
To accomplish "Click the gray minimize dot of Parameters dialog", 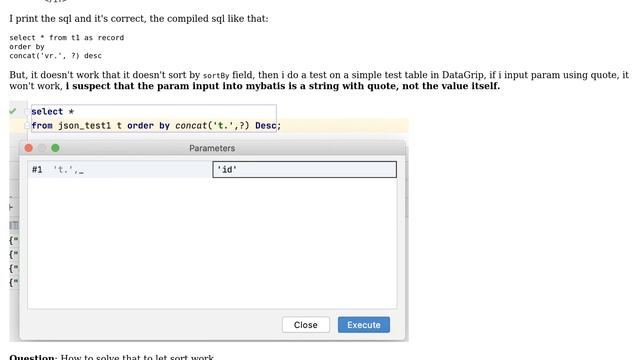I will point(42,148).
